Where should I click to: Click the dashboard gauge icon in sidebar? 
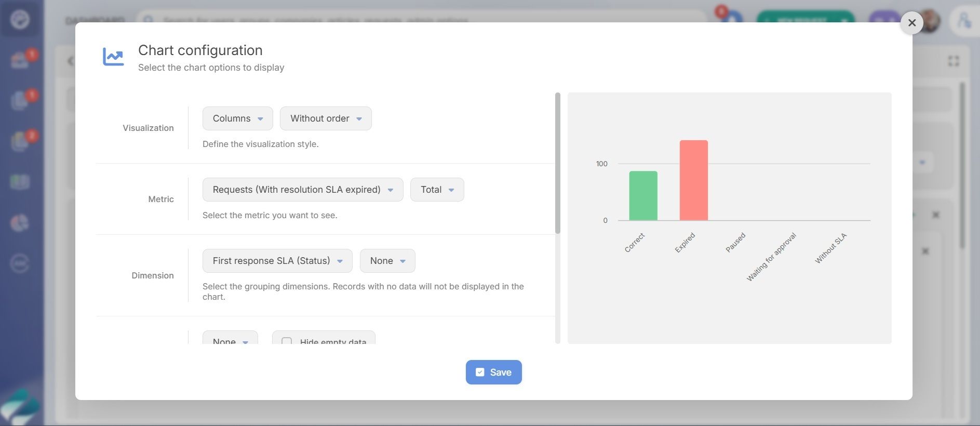20,20
